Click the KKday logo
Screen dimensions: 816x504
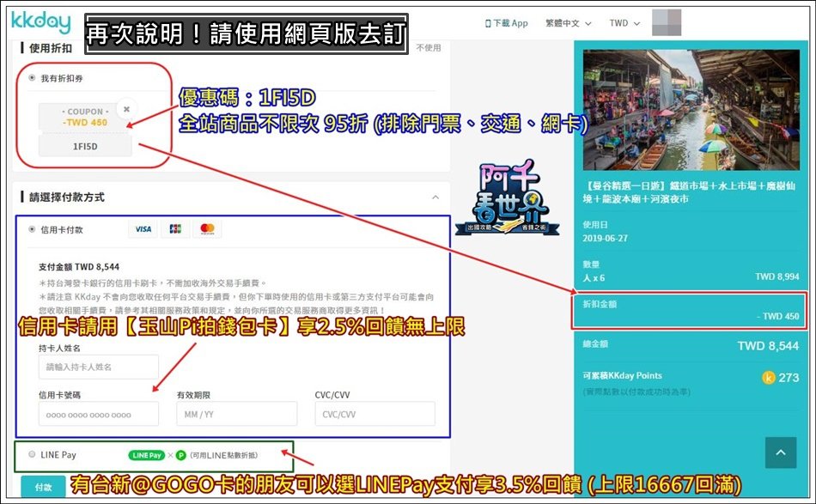(40, 23)
